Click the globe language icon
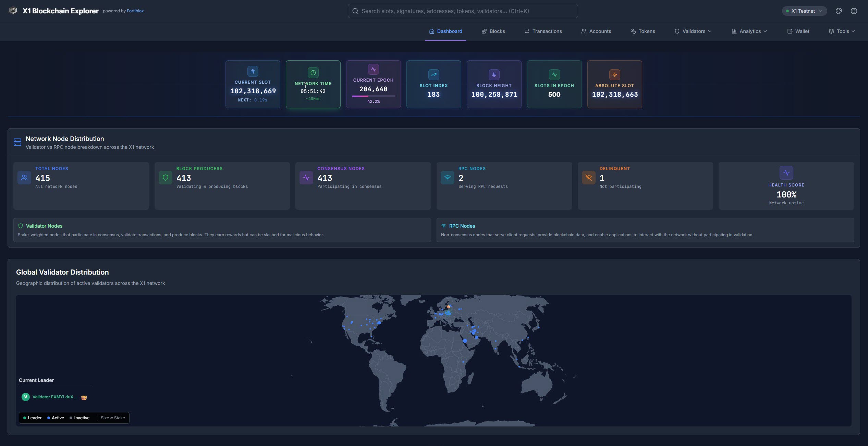Viewport: 868px width, 446px height. (x=854, y=11)
